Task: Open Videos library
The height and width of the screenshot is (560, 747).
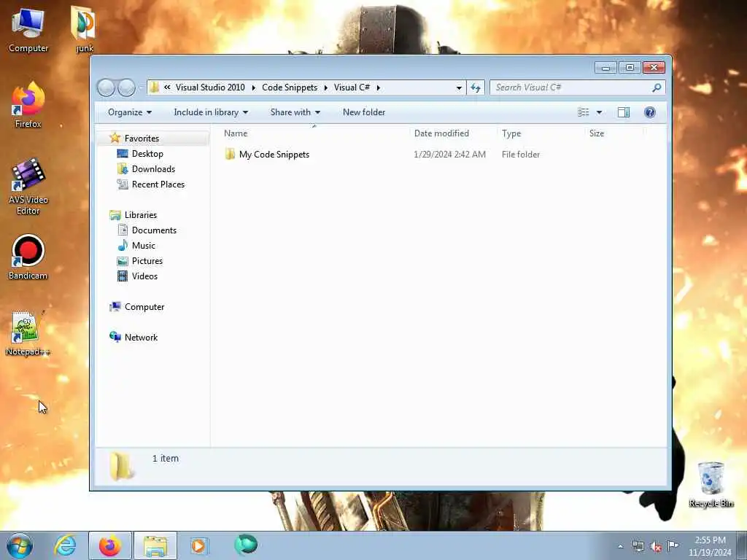Action: [144, 276]
